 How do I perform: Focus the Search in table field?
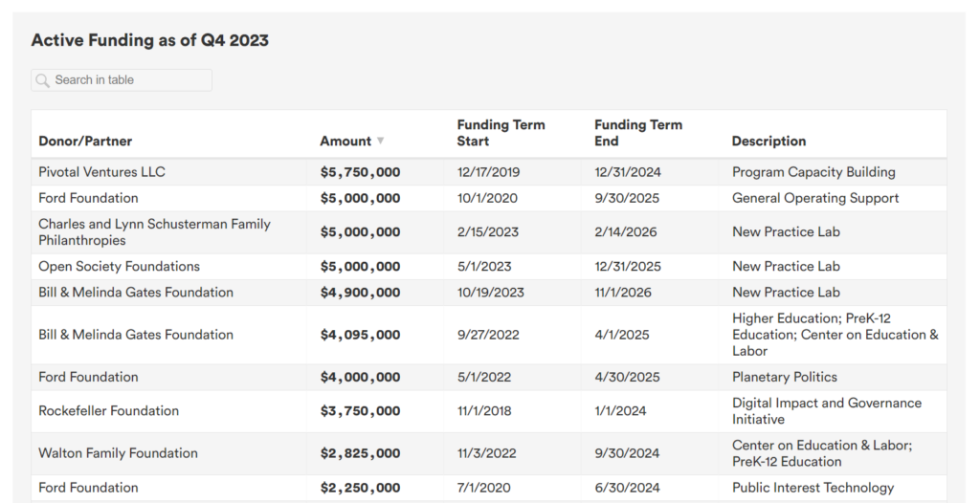122,80
